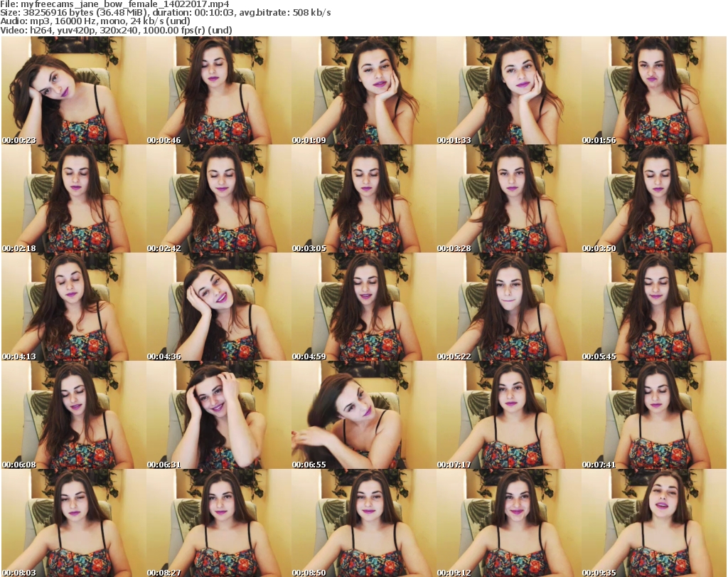The width and height of the screenshot is (728, 577).
Task: Select the frame marked 00:03:28
Action: tap(509, 198)
